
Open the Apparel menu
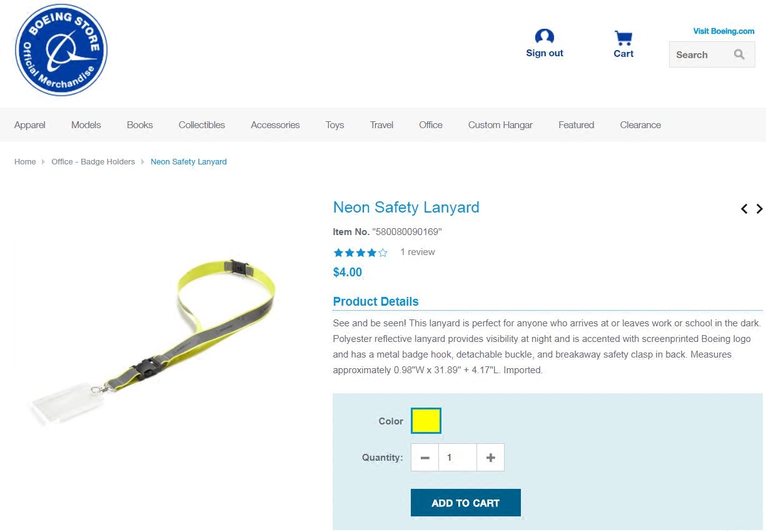[30, 125]
